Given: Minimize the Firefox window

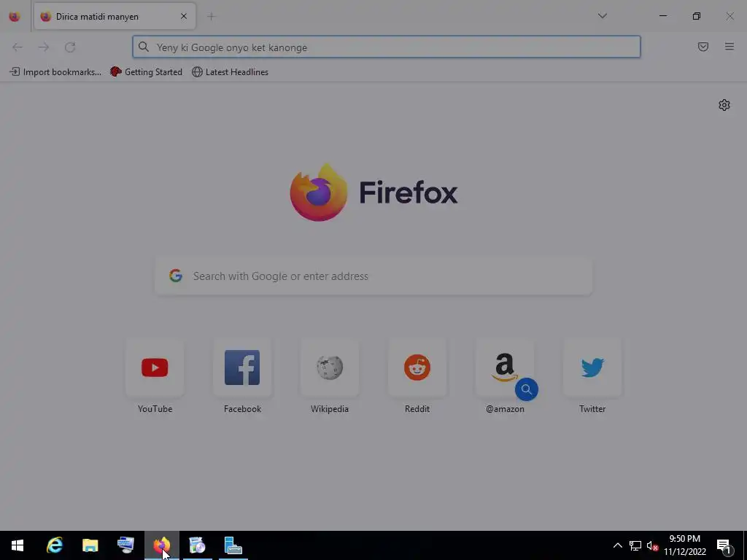Looking at the screenshot, I should coord(663,16).
